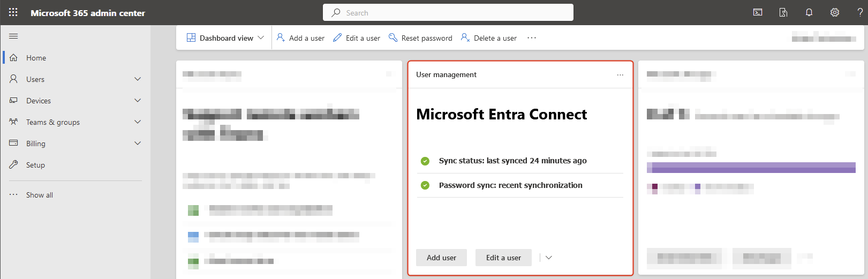Click Delete a user in toolbar
Screen dimensions: 868x279
tap(489, 38)
